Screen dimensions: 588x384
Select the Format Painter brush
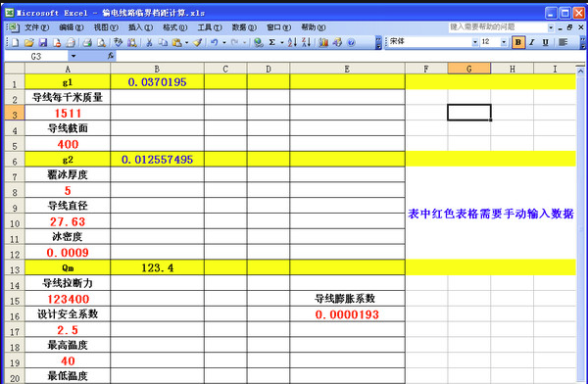pyautogui.click(x=198, y=42)
